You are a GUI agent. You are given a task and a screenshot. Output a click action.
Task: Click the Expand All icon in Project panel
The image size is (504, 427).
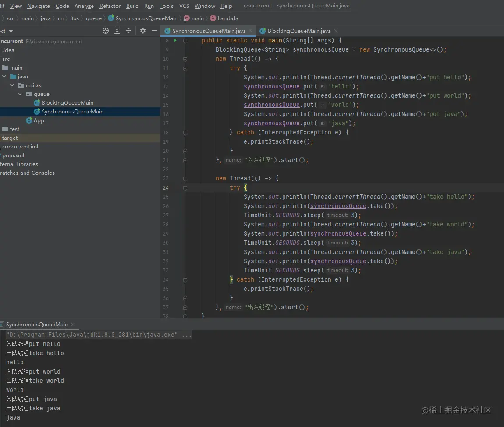117,31
